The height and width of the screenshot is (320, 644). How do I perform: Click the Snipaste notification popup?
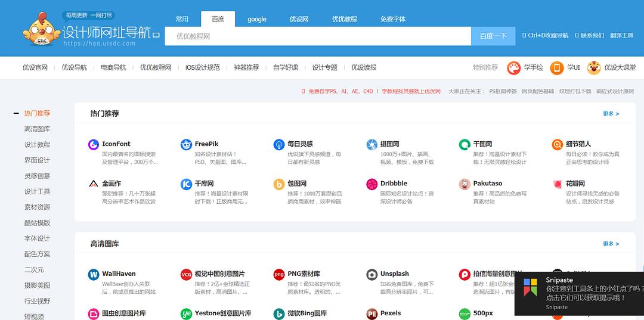click(579, 293)
